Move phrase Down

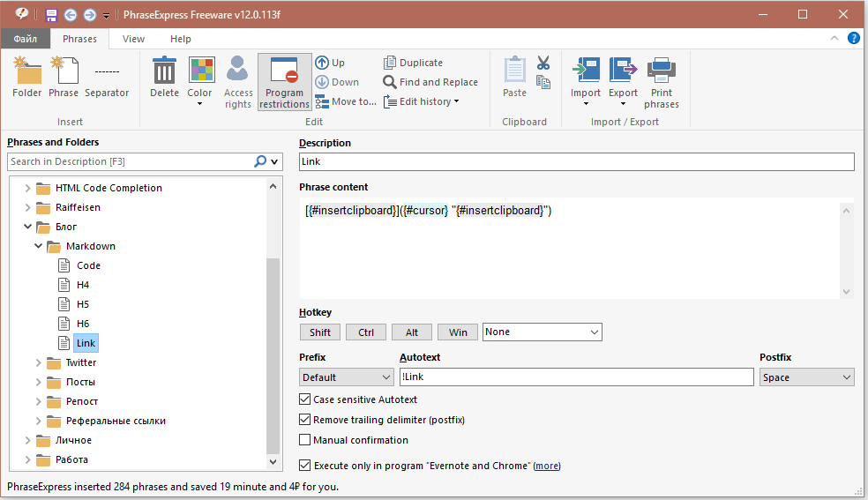coord(337,82)
